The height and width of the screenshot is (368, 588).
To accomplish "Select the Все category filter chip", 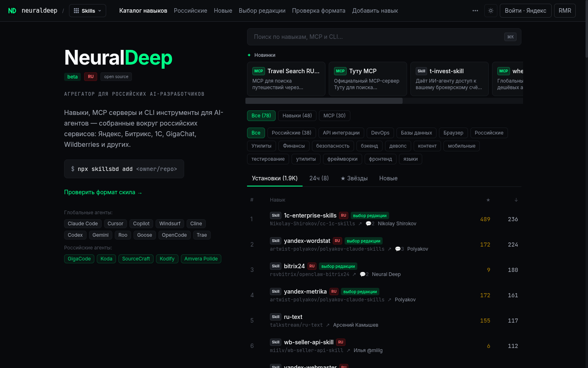I will [x=256, y=133].
